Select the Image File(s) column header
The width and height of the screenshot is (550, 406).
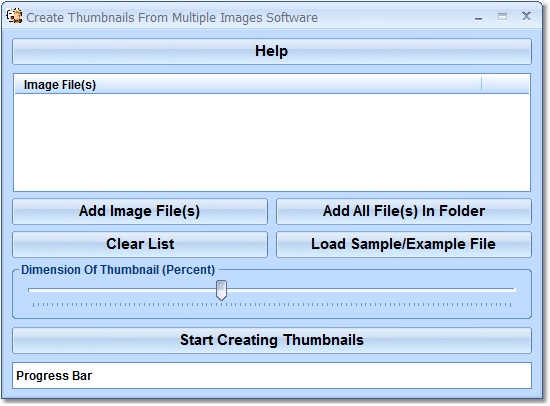click(x=248, y=85)
